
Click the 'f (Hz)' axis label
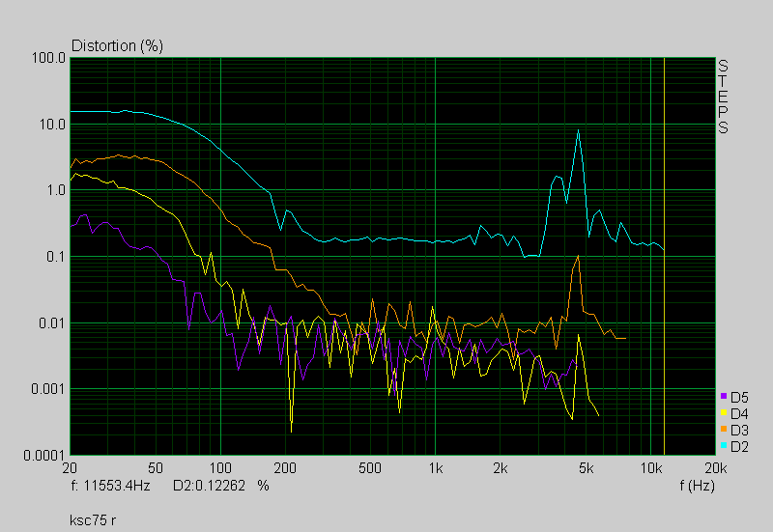coord(697,486)
